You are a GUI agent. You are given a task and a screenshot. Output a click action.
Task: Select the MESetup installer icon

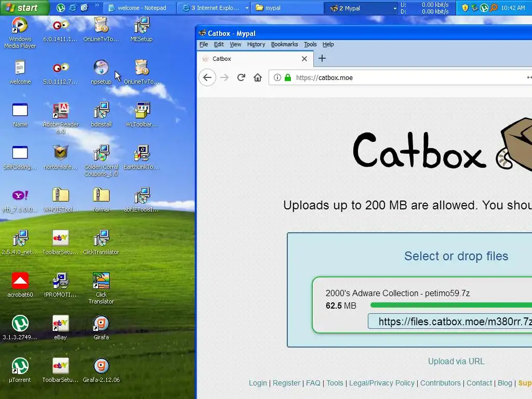point(141,30)
